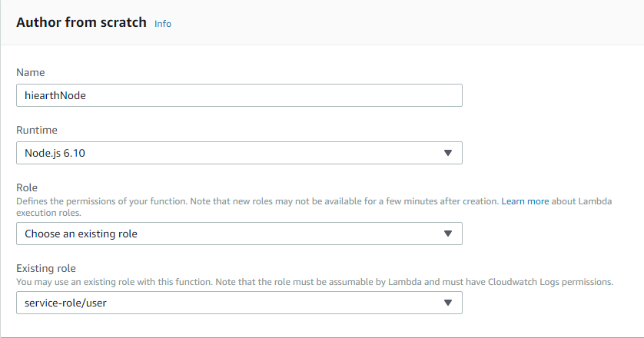The height and width of the screenshot is (338, 644).
Task: Click the Name input field containing hiearthNode
Action: click(239, 94)
